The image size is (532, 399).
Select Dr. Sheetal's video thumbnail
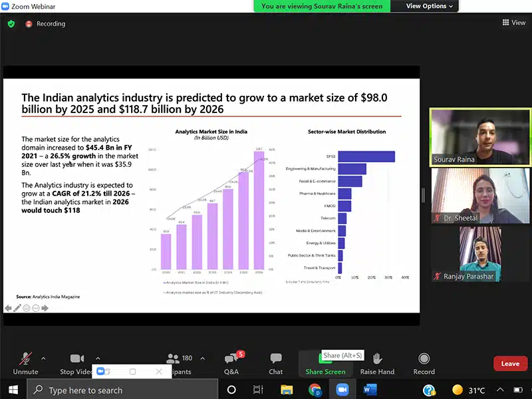click(479, 196)
